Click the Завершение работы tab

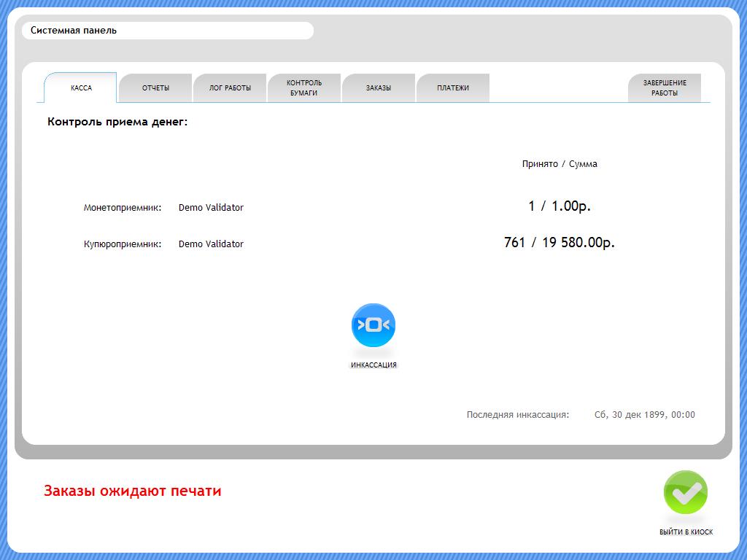[665, 88]
